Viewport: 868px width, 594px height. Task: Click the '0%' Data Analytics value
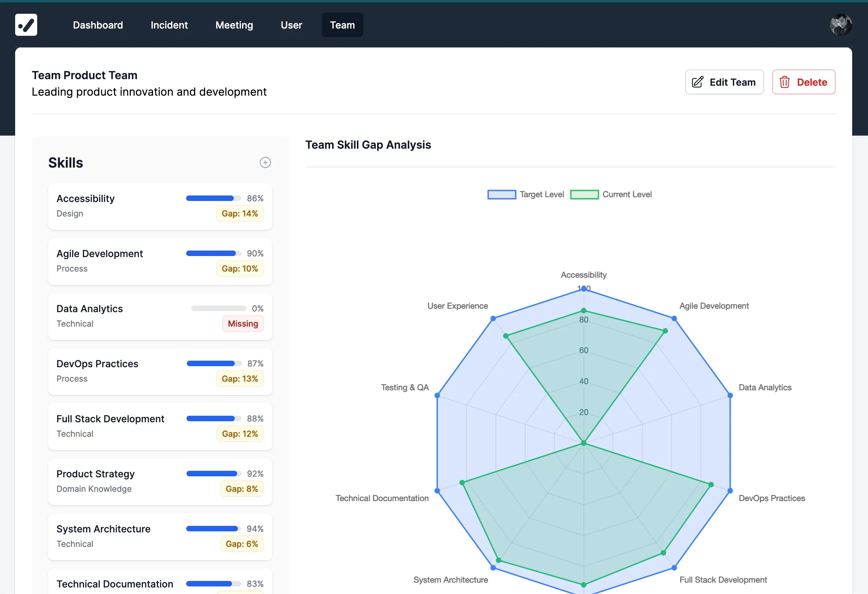tap(258, 309)
